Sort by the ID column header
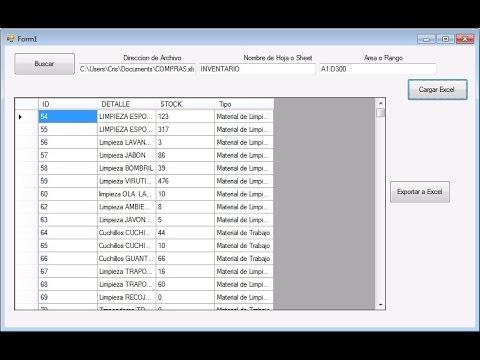The image size is (480, 360). 68,104
